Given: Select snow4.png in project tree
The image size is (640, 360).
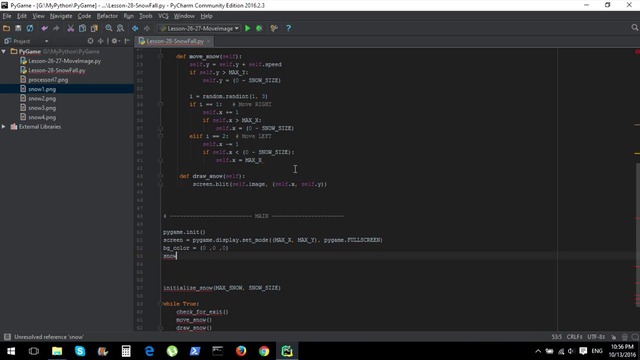Looking at the screenshot, I should [x=42, y=117].
